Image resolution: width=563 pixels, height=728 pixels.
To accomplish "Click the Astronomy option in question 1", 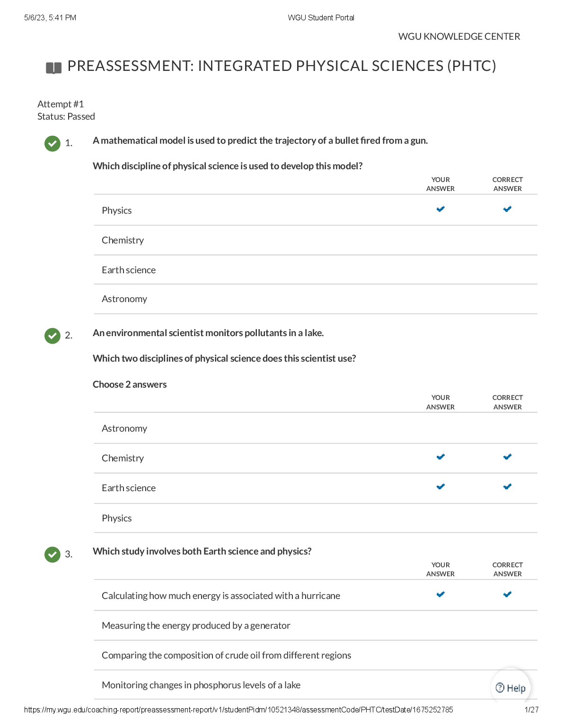I will (x=124, y=299).
